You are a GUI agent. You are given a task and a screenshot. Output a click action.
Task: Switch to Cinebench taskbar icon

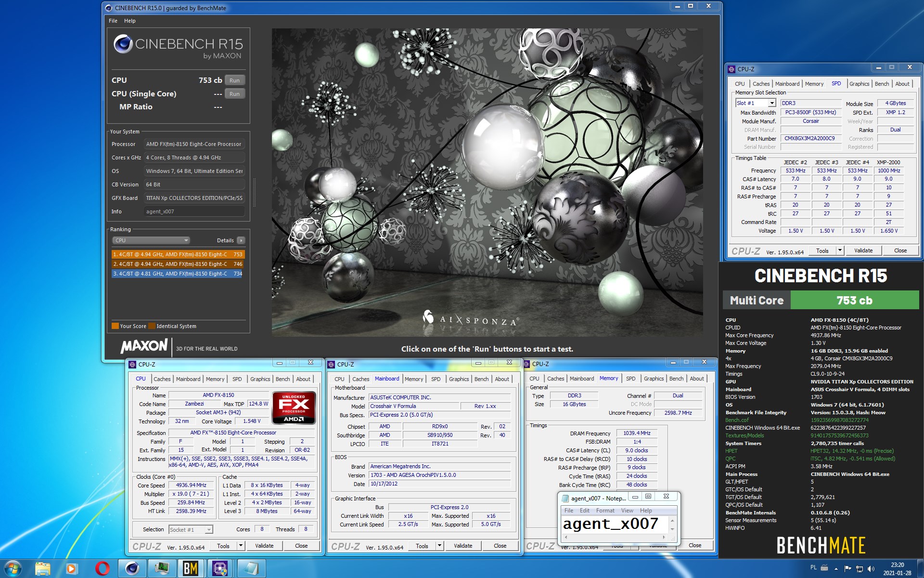pyautogui.click(x=132, y=569)
